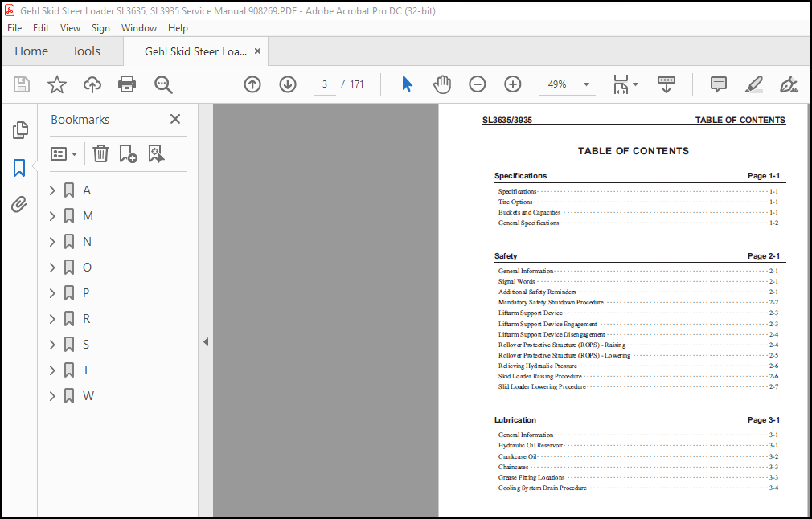Click the Lubrication section heading

515,420
